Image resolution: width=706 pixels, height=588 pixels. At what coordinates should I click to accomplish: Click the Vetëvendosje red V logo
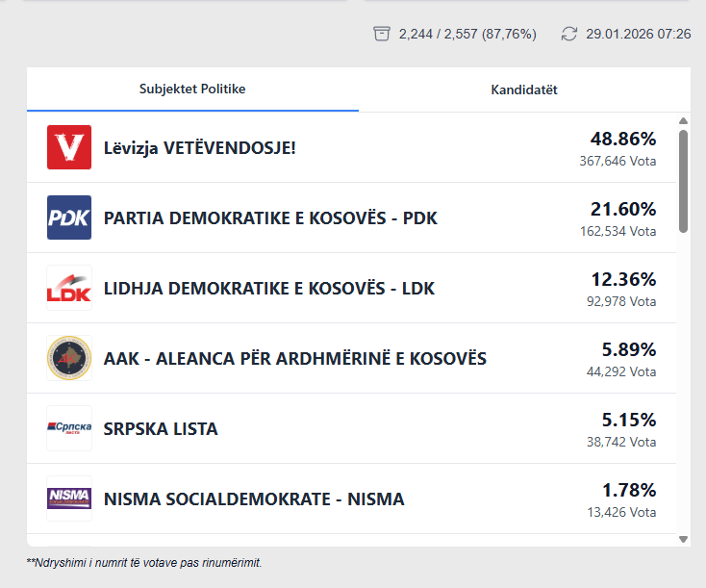(69, 147)
